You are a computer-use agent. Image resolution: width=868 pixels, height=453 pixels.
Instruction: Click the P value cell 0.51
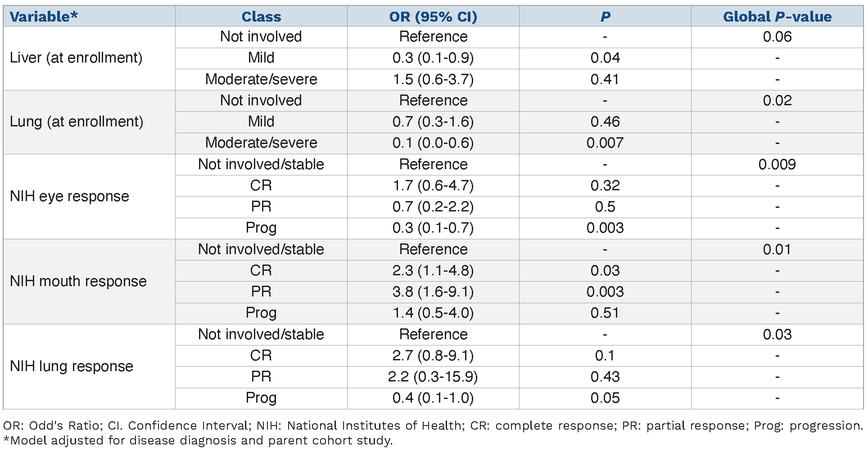click(605, 313)
